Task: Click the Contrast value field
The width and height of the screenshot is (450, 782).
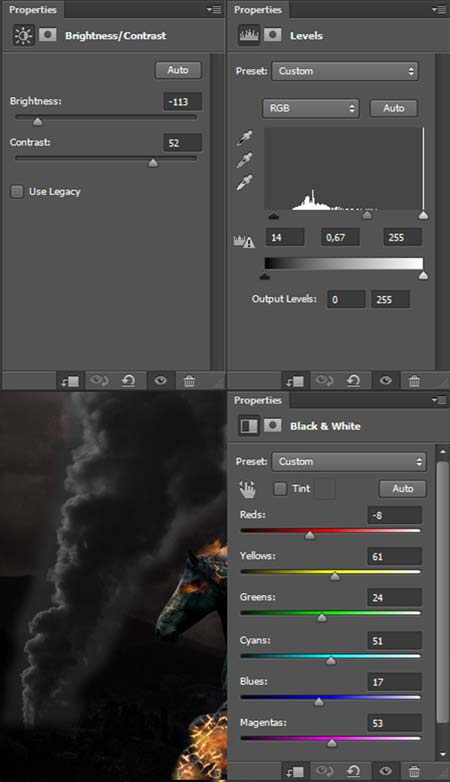Action: [x=183, y=143]
